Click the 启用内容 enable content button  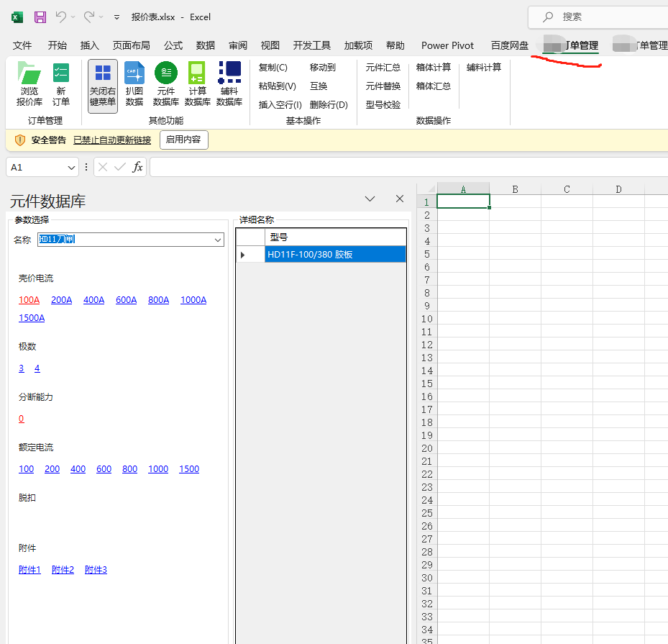pyautogui.click(x=183, y=140)
